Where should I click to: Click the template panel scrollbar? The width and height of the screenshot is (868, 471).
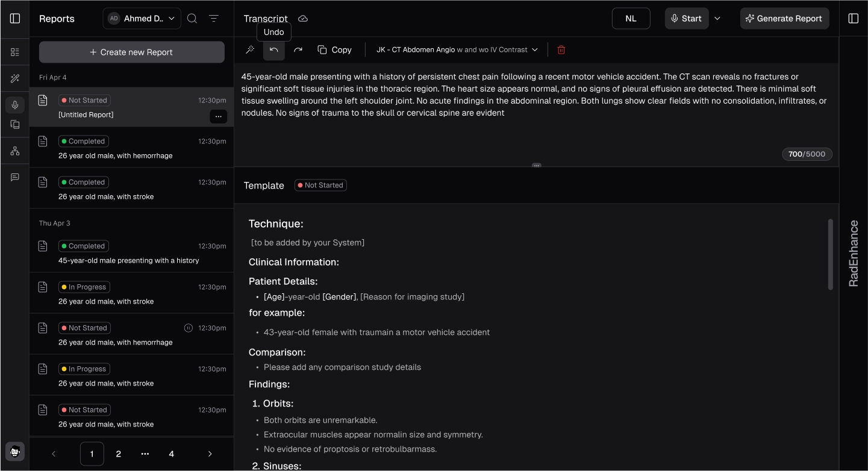[831, 254]
